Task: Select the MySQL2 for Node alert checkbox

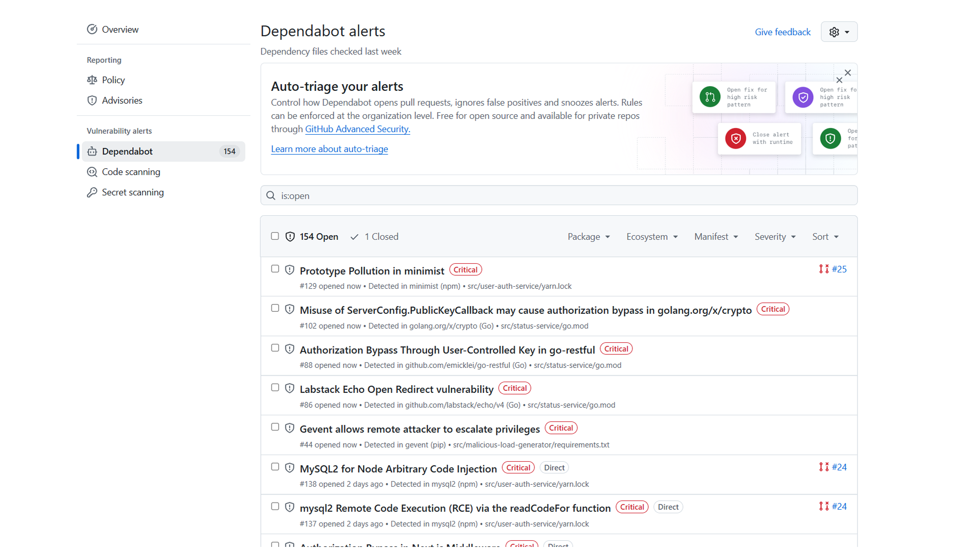Action: pos(275,467)
